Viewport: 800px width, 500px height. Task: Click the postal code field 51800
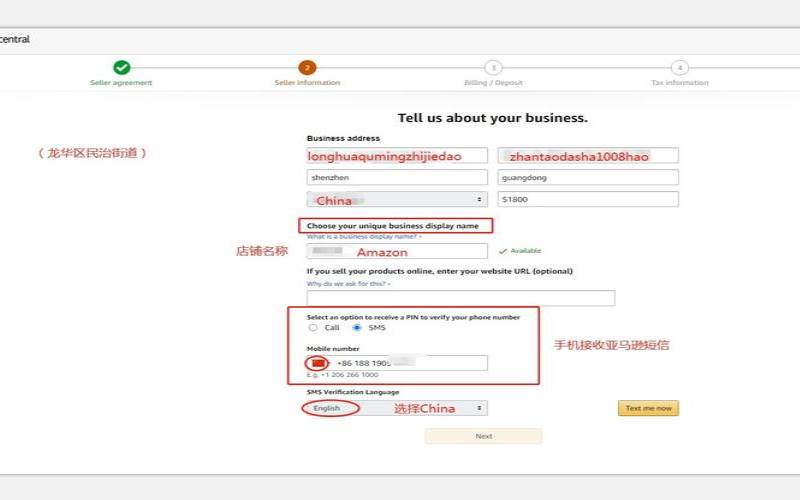588,199
